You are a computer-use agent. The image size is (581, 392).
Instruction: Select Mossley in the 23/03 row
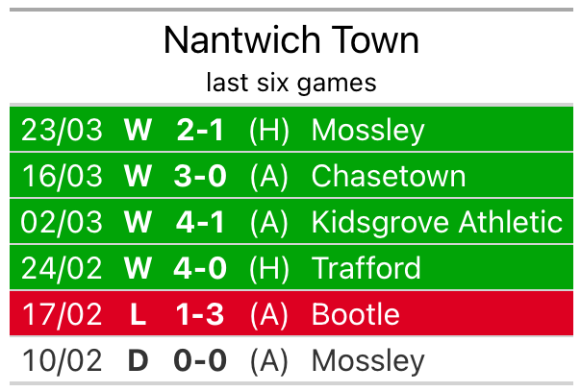pyautogui.click(x=367, y=131)
